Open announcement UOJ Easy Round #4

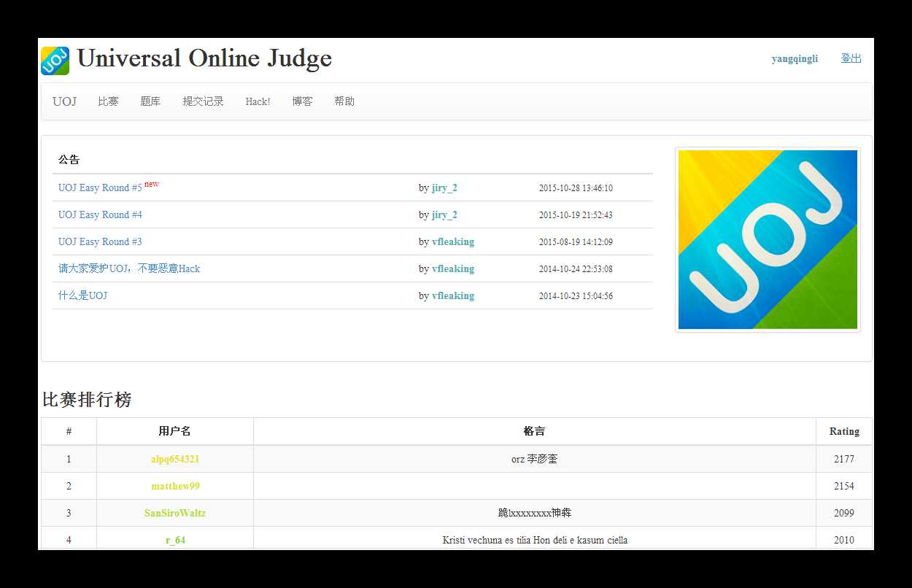coord(100,215)
